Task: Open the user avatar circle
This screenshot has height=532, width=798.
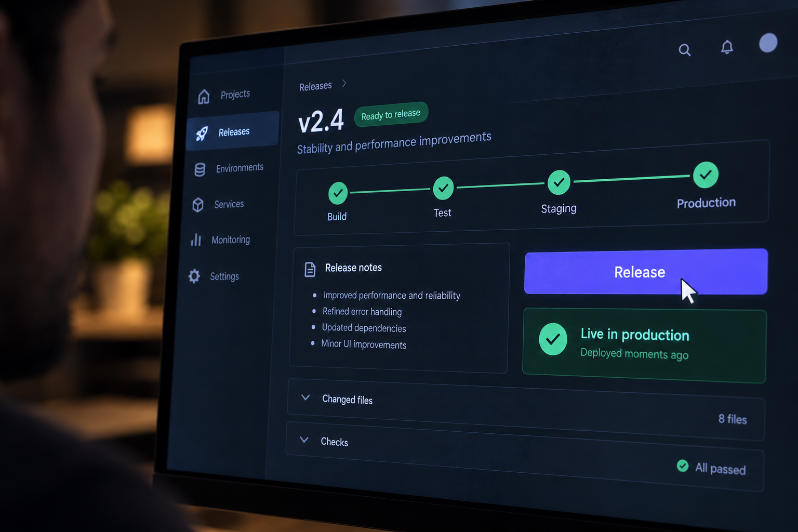Action: [768, 43]
